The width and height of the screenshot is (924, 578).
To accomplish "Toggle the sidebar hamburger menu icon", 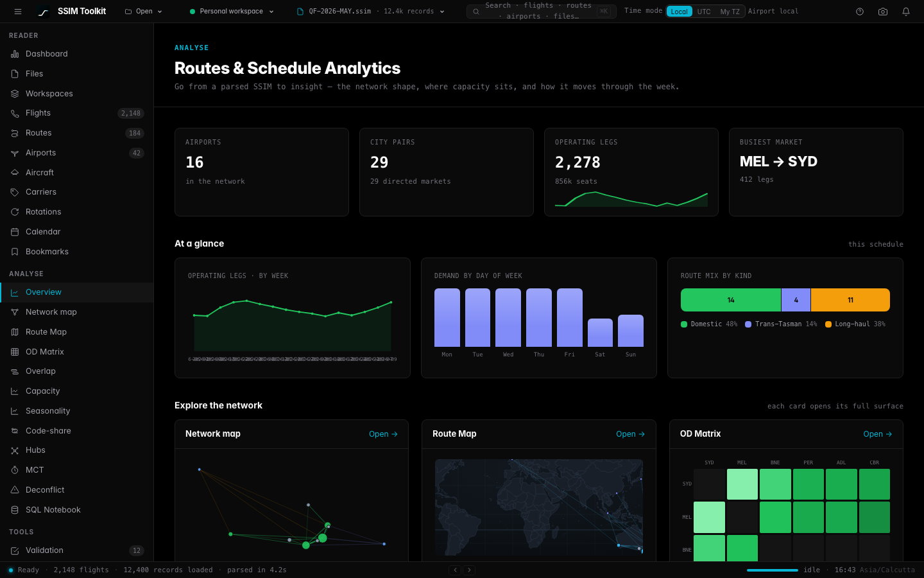I will point(18,12).
